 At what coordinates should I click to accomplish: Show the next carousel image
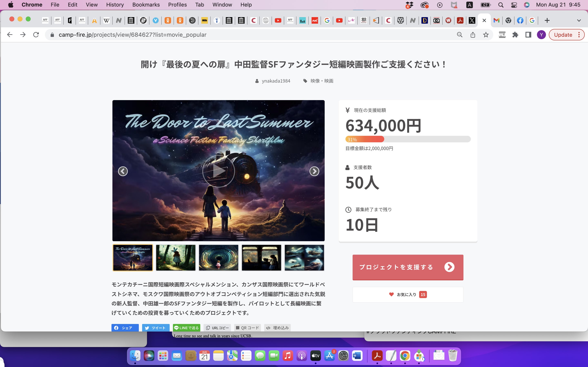pos(314,171)
